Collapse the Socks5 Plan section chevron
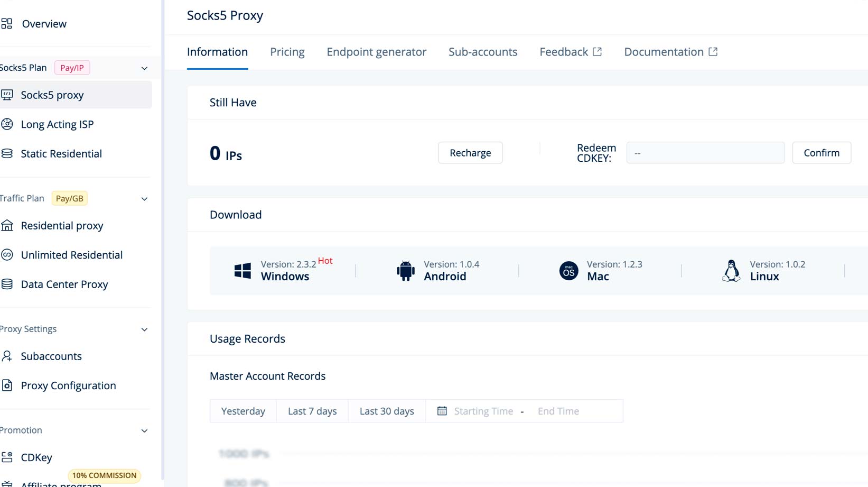 144,68
